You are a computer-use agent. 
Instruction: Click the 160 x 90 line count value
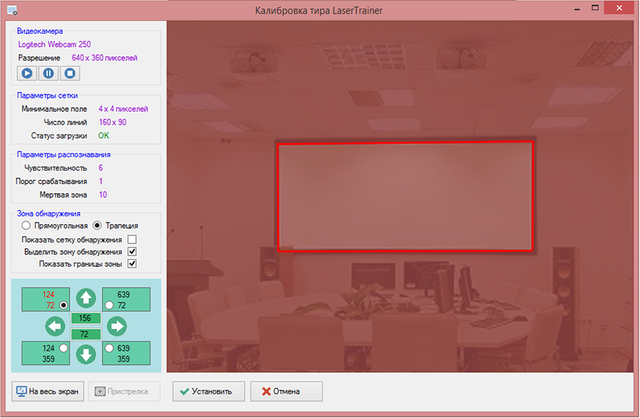coord(113,122)
